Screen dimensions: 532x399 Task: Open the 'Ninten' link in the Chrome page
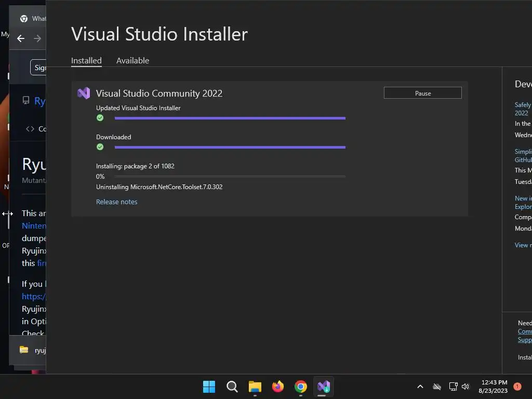coord(34,226)
